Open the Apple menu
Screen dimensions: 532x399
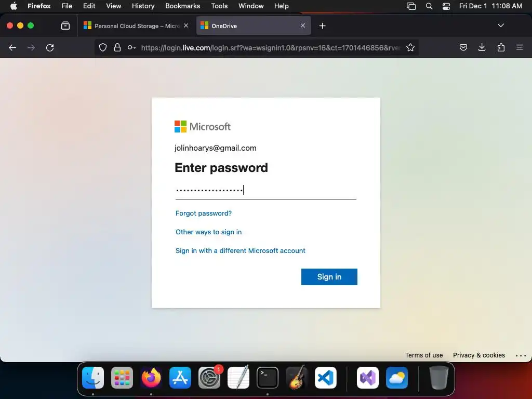pyautogui.click(x=14, y=6)
